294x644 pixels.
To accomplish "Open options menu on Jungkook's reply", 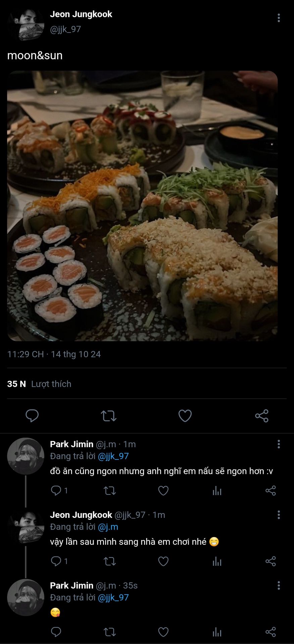I will pos(279,515).
